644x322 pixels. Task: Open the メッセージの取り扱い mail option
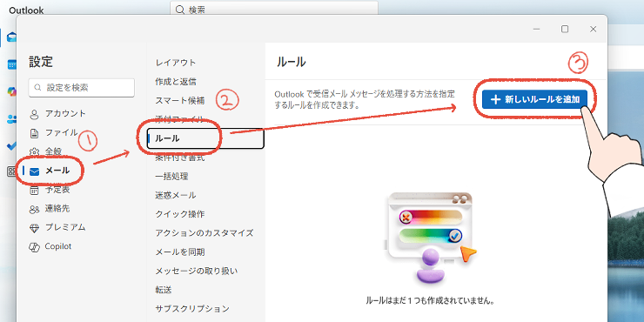click(x=197, y=271)
